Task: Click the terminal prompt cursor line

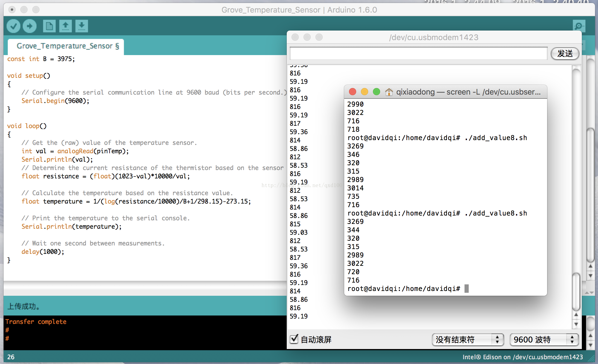Action: point(408,289)
